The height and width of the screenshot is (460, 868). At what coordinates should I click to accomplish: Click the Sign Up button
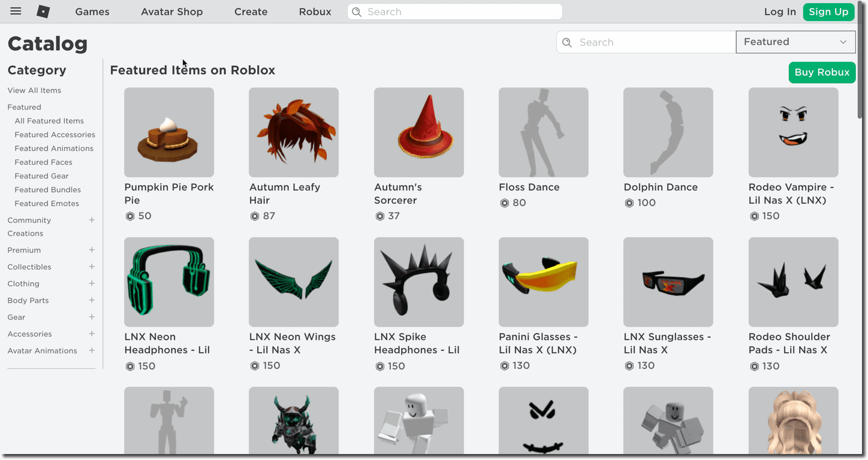828,12
